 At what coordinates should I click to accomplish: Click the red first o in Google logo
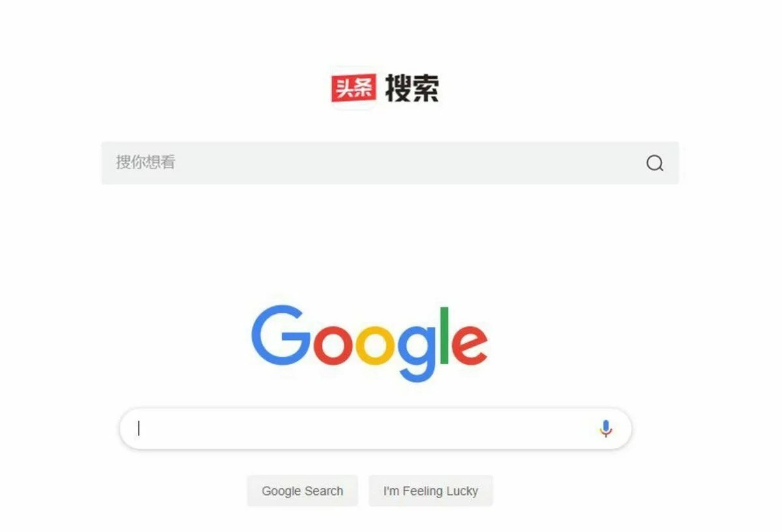[x=334, y=345]
